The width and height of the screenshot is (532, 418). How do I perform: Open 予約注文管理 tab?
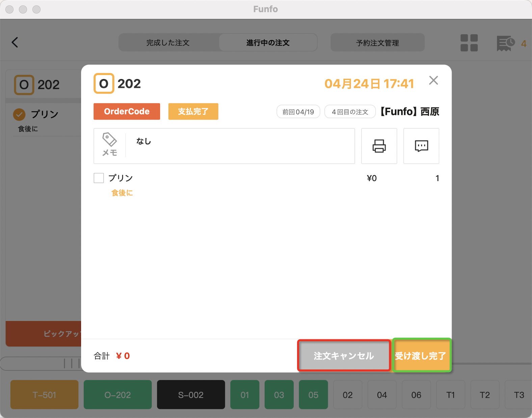point(377,43)
